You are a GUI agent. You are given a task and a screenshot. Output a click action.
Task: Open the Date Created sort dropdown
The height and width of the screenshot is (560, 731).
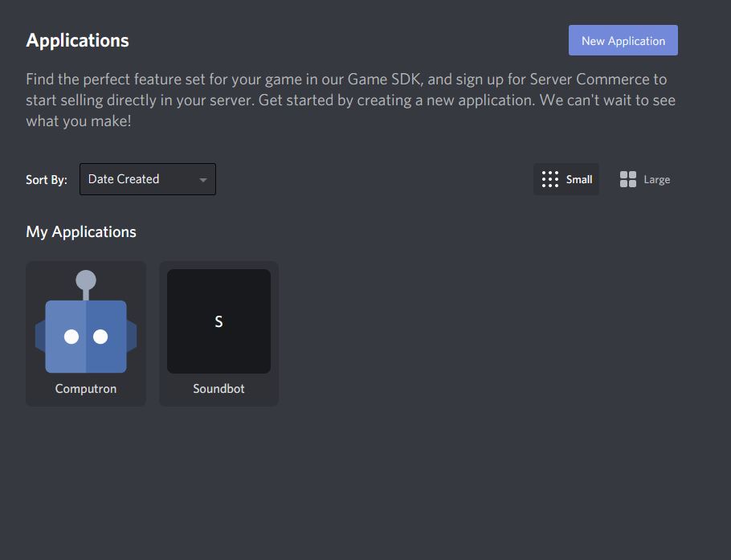147,179
